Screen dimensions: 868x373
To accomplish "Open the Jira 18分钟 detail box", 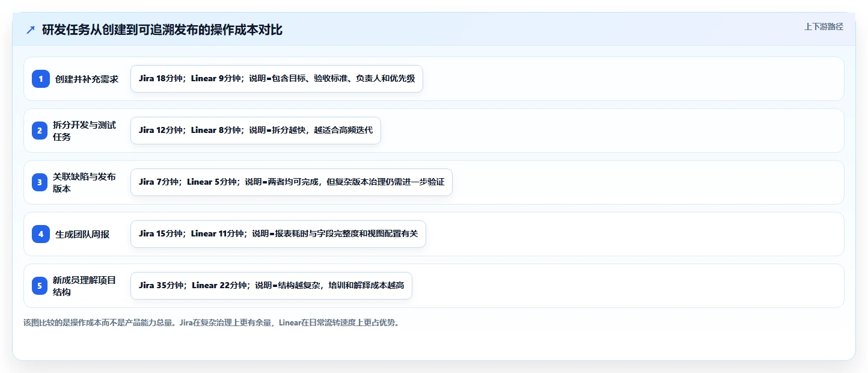I will pos(277,79).
